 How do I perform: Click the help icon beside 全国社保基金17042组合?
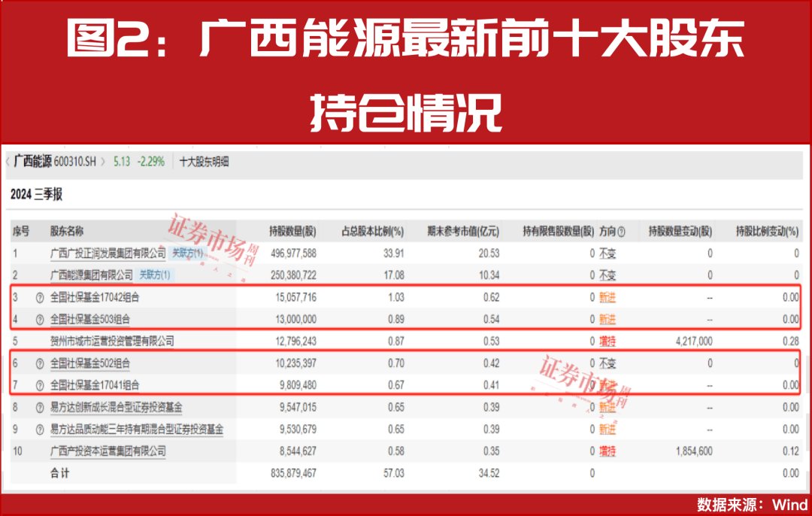coord(39,297)
